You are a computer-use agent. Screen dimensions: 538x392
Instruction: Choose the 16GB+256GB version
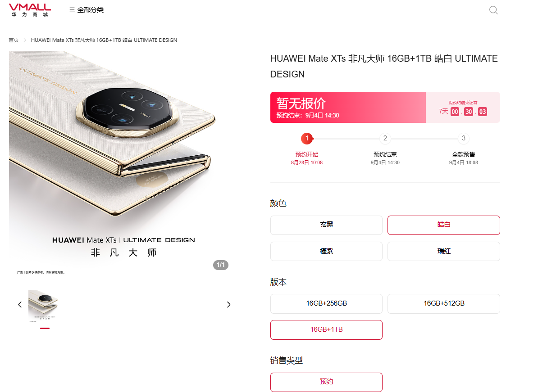pyautogui.click(x=326, y=304)
